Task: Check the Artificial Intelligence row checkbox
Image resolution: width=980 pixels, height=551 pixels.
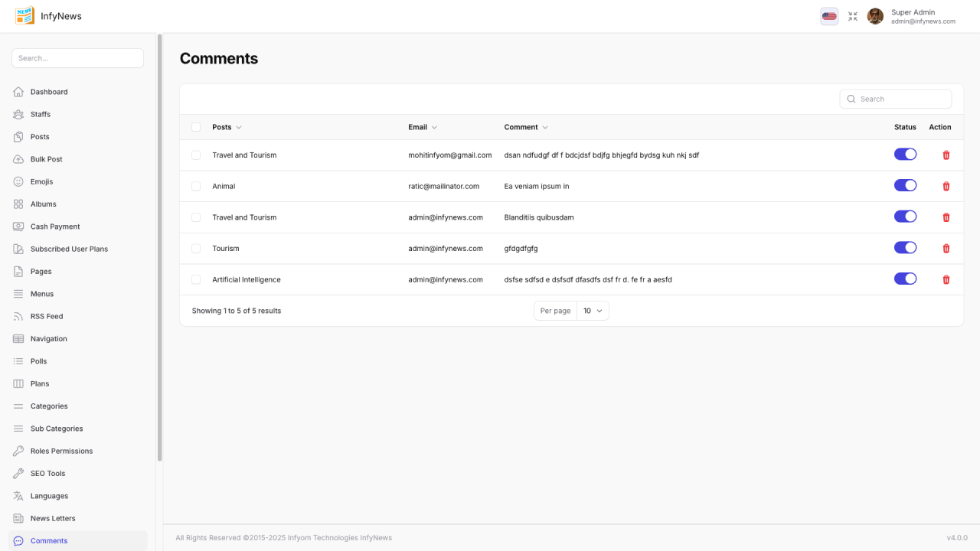Action: [196, 280]
